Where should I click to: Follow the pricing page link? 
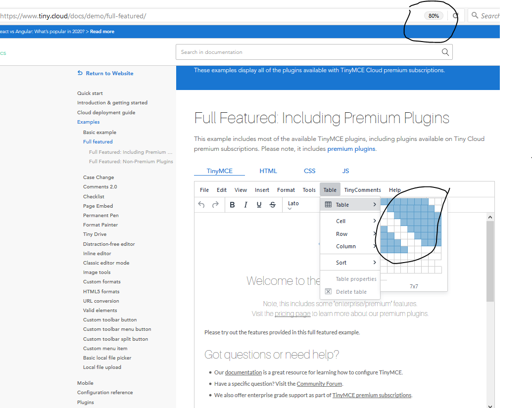292,314
